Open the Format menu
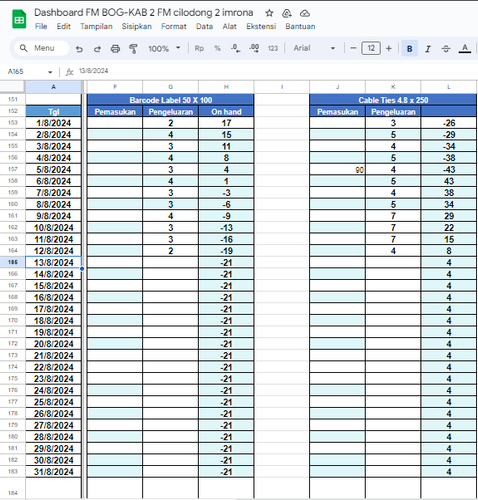The image size is (478, 500). coord(174,26)
